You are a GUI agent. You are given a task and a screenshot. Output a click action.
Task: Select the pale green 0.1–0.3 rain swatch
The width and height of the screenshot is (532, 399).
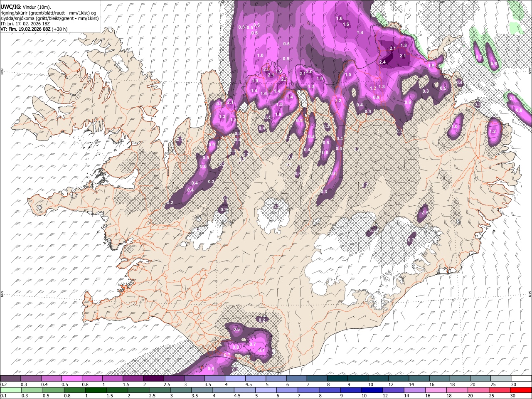tap(11, 390)
